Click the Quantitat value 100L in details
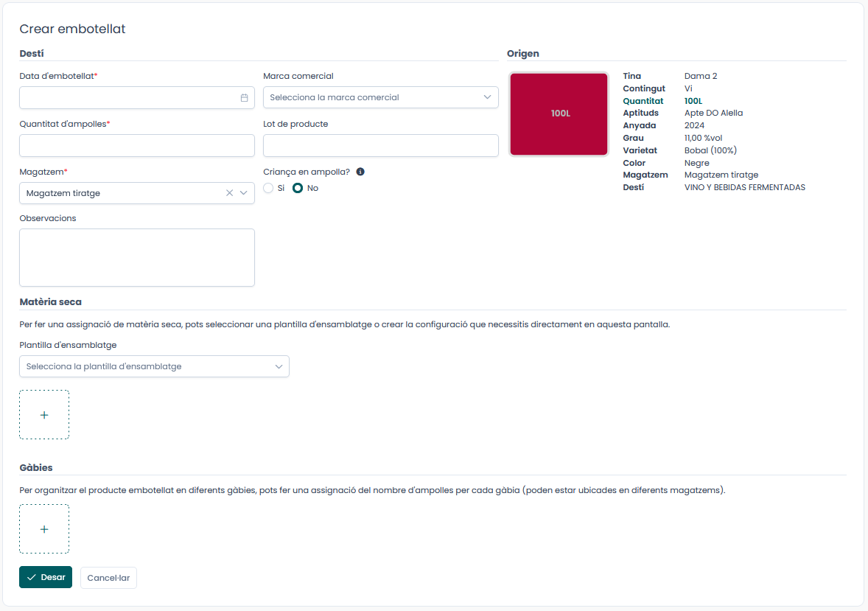Image resolution: width=868 pixels, height=611 pixels. (693, 101)
